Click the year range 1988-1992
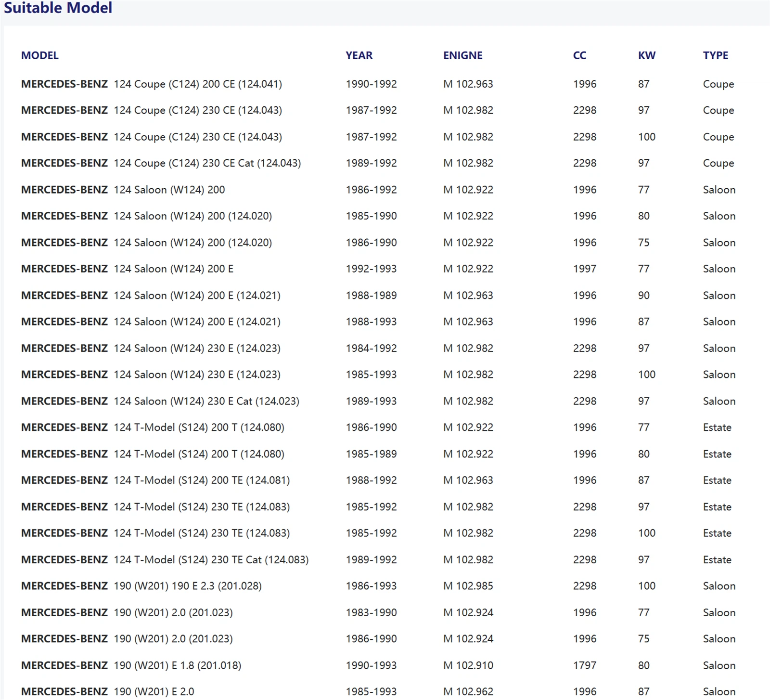This screenshot has height=700, width=770. tap(371, 480)
